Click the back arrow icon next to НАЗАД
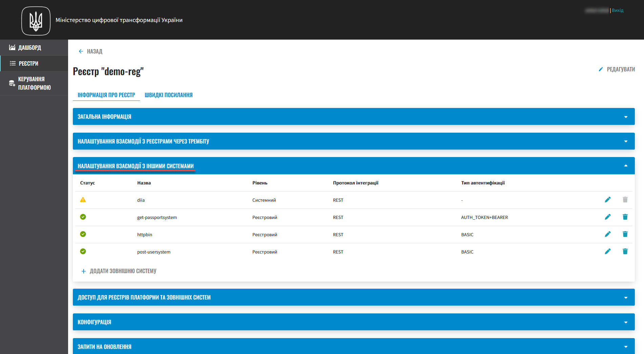Viewport: 644px width, 354px height. pyautogui.click(x=81, y=51)
